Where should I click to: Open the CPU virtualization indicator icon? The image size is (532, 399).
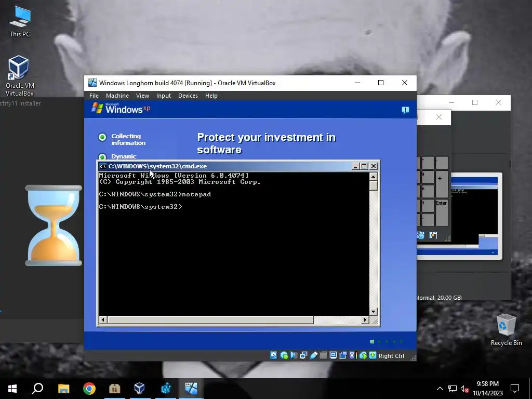[353, 355]
